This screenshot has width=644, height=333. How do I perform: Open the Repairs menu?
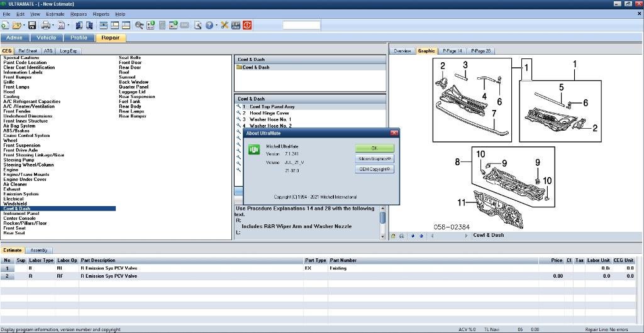pyautogui.click(x=79, y=14)
